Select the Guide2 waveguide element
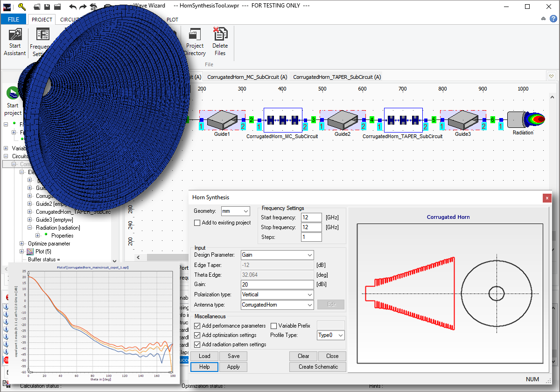Image resolution: width=560 pixels, height=392 pixels. click(x=342, y=120)
